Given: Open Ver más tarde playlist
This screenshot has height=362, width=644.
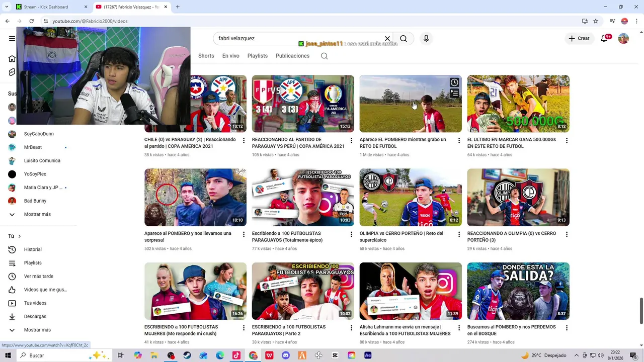Looking at the screenshot, I should click(x=39, y=277).
